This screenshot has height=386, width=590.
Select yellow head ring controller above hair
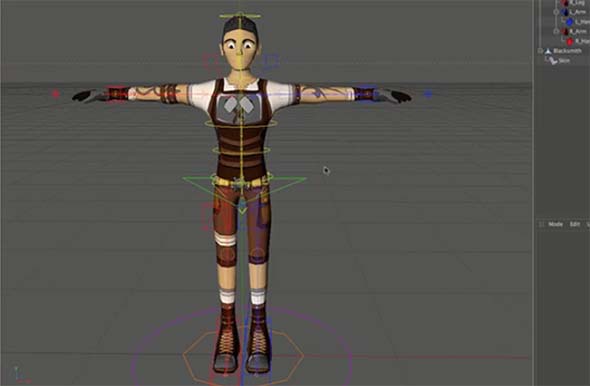pos(240,16)
